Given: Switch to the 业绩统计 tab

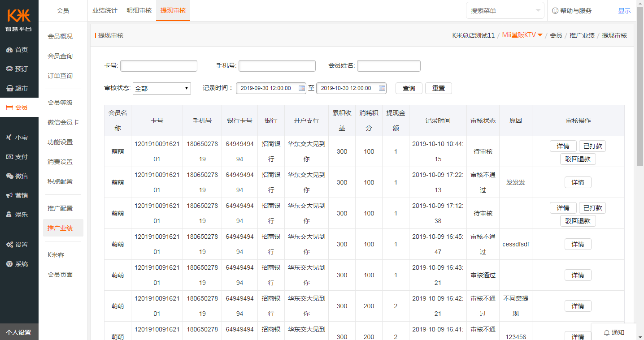Looking at the screenshot, I should (105, 10).
